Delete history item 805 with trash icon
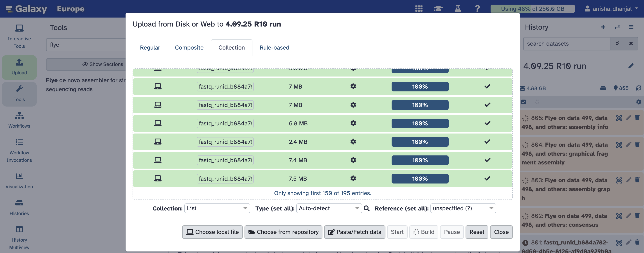Viewport: 644px width, 253px height. (x=637, y=118)
